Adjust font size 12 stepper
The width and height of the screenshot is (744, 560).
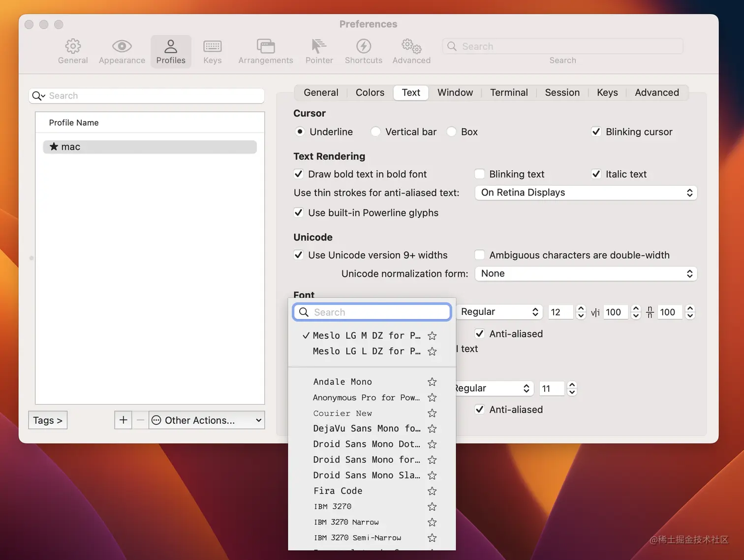point(581,312)
